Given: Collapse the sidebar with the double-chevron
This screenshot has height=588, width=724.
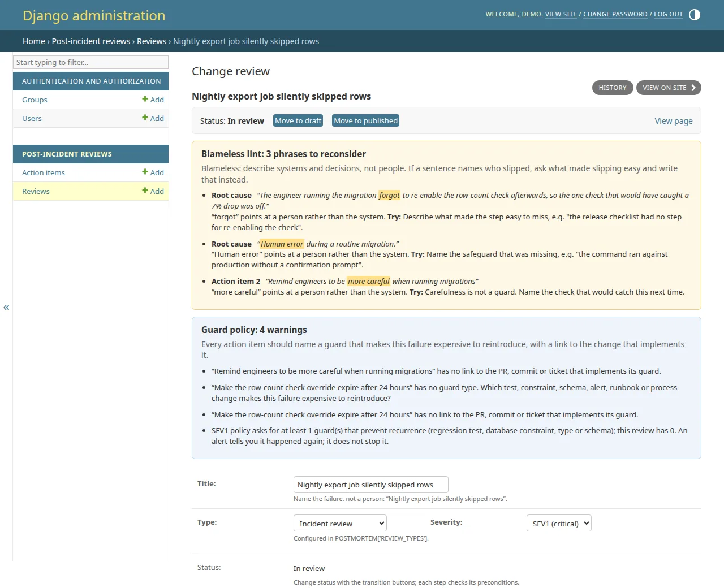Looking at the screenshot, I should click(6, 307).
